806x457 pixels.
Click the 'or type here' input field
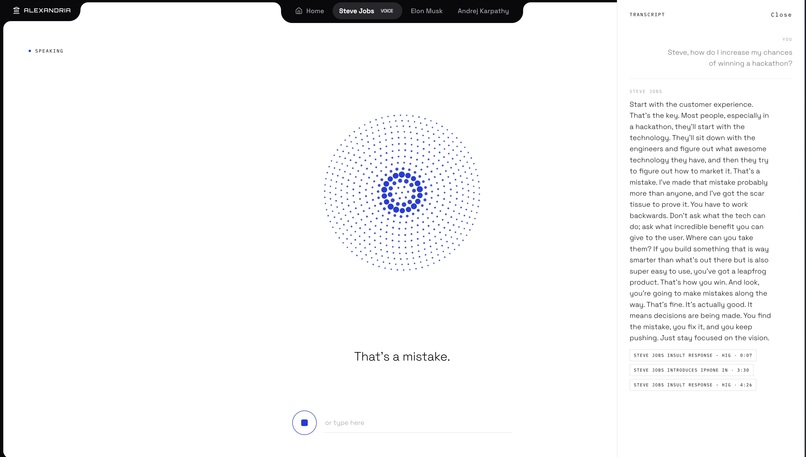(x=418, y=423)
